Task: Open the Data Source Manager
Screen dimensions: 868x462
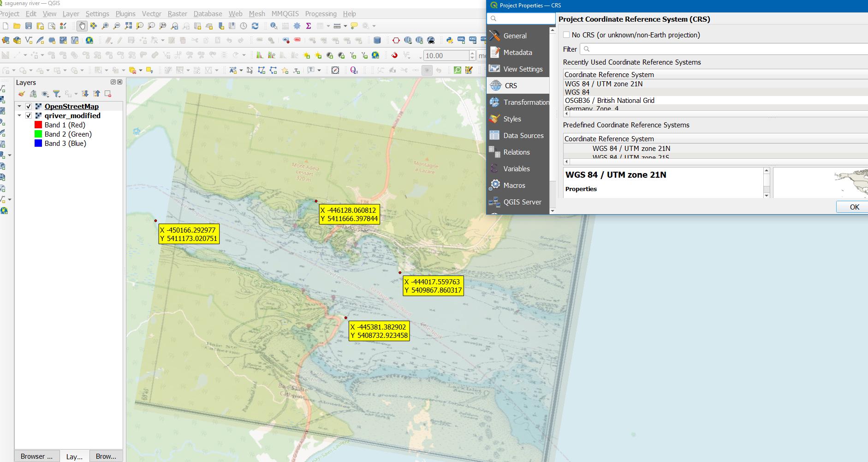Action: pyautogui.click(x=6, y=40)
